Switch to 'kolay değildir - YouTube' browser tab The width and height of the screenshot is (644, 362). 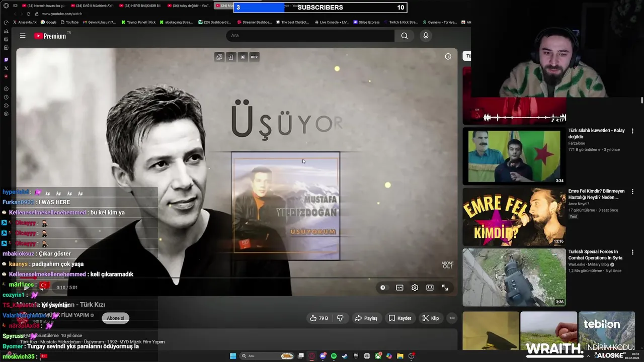pyautogui.click(x=188, y=6)
